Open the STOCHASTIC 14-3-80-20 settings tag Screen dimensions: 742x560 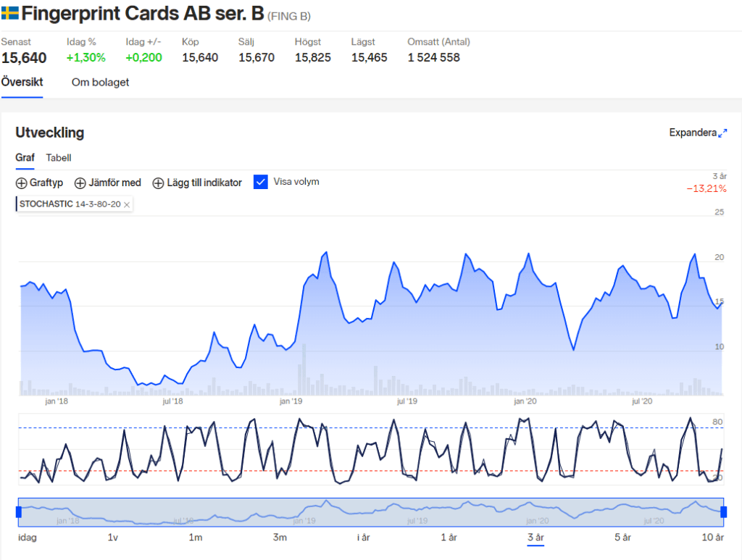point(69,204)
